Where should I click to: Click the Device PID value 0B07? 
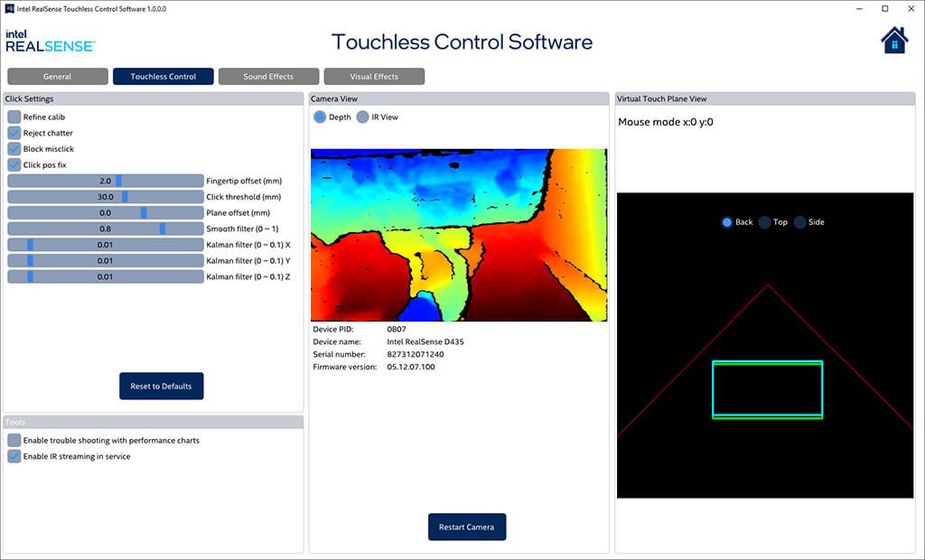pos(397,330)
